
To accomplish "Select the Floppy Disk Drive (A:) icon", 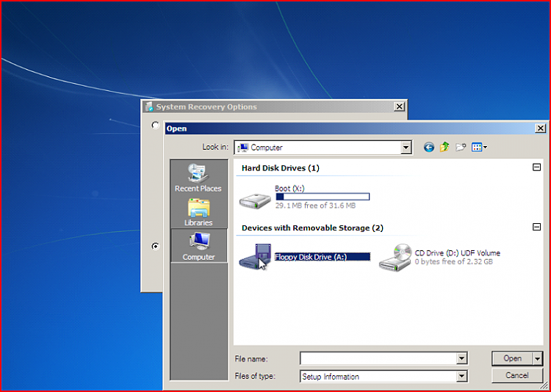I will [255, 257].
